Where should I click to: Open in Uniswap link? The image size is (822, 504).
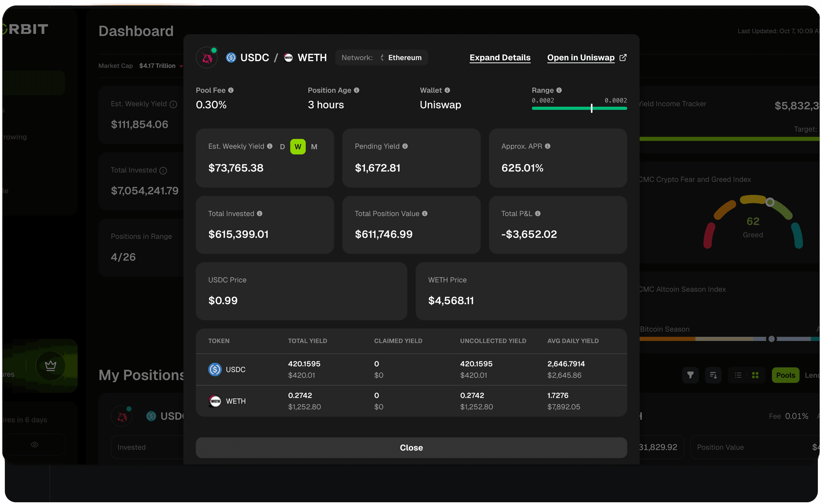pos(581,58)
